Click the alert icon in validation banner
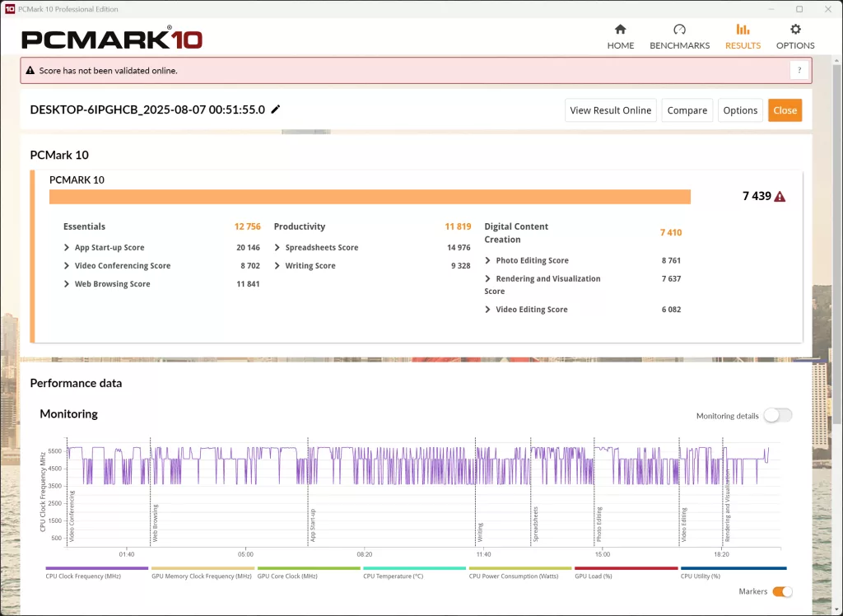The height and width of the screenshot is (616, 843). coord(30,71)
